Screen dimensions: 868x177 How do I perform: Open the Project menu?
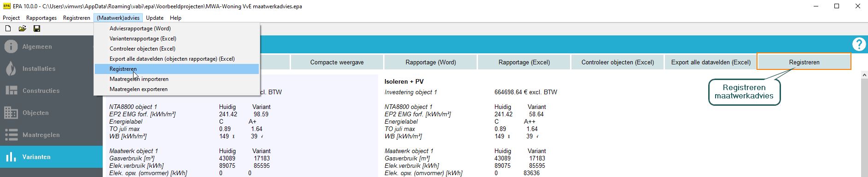tap(12, 18)
